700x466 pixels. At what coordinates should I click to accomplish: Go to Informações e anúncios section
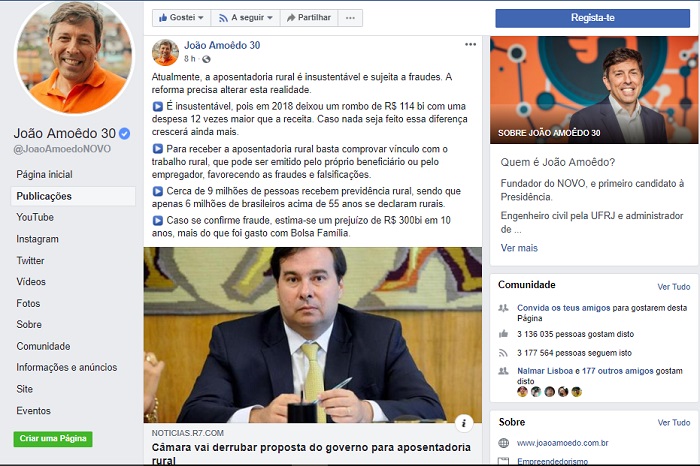pyautogui.click(x=67, y=367)
